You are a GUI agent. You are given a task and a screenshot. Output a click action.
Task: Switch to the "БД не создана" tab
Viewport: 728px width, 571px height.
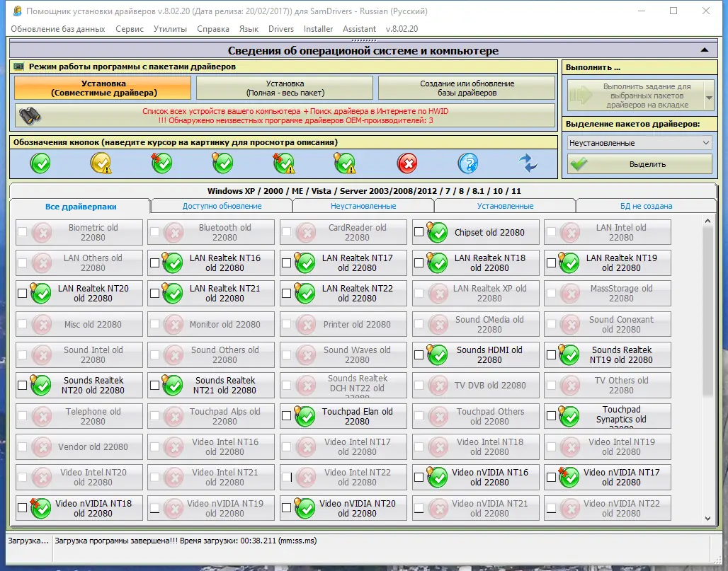(x=647, y=206)
